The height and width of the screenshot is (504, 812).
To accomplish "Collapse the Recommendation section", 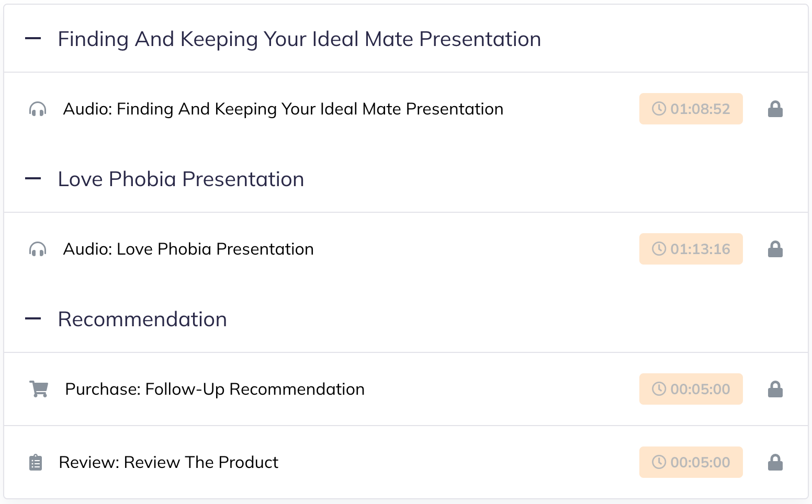I will click(x=33, y=319).
